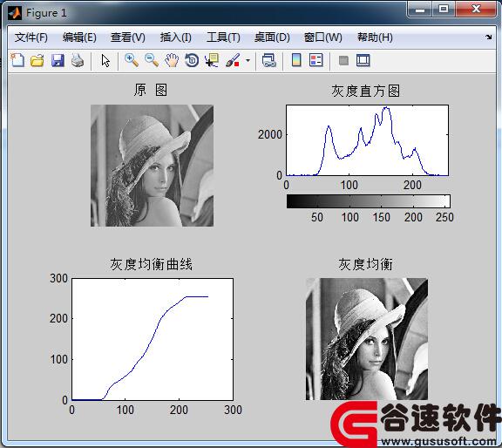Select the Data Cursor tool
502x448 pixels.
212,60
